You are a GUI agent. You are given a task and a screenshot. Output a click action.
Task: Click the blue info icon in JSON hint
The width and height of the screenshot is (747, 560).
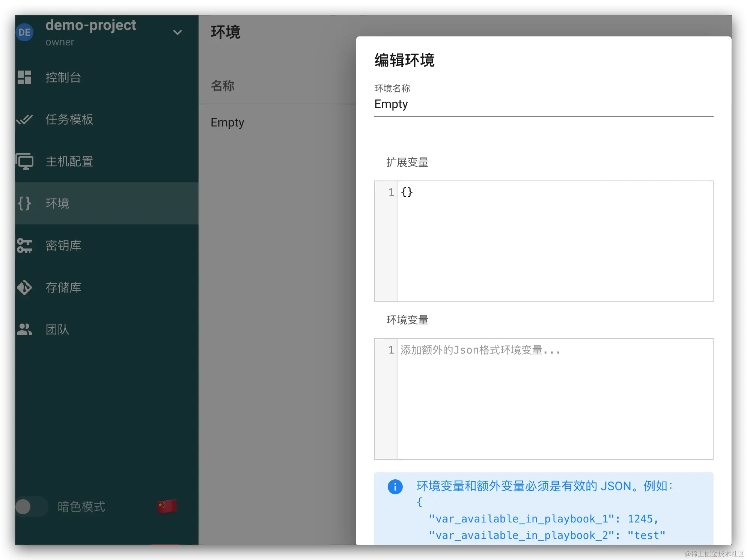click(x=395, y=487)
